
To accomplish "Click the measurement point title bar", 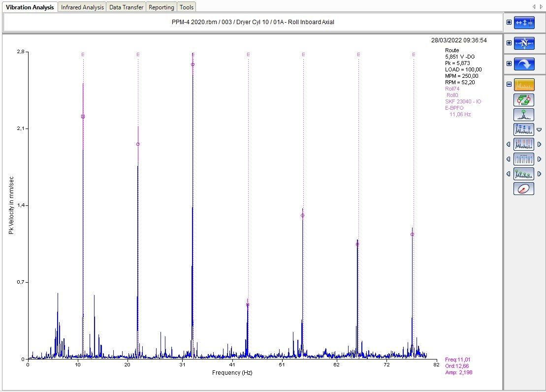I will click(253, 22).
